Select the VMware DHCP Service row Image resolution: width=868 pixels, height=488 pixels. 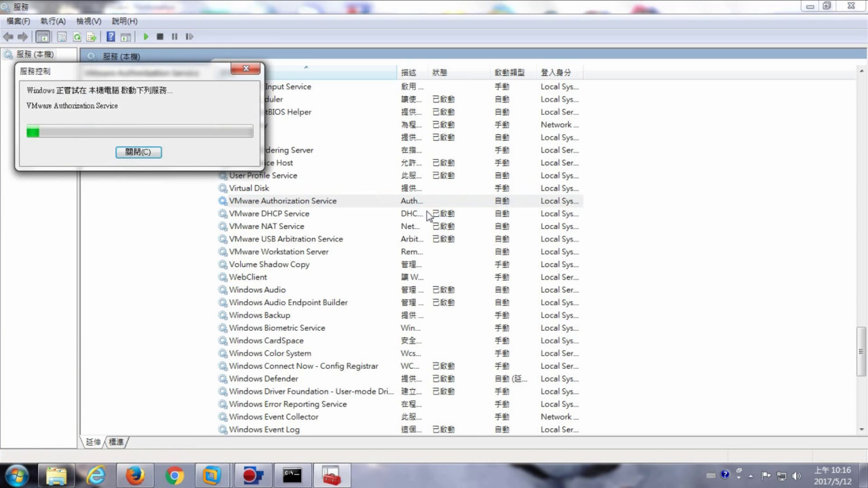pos(399,213)
